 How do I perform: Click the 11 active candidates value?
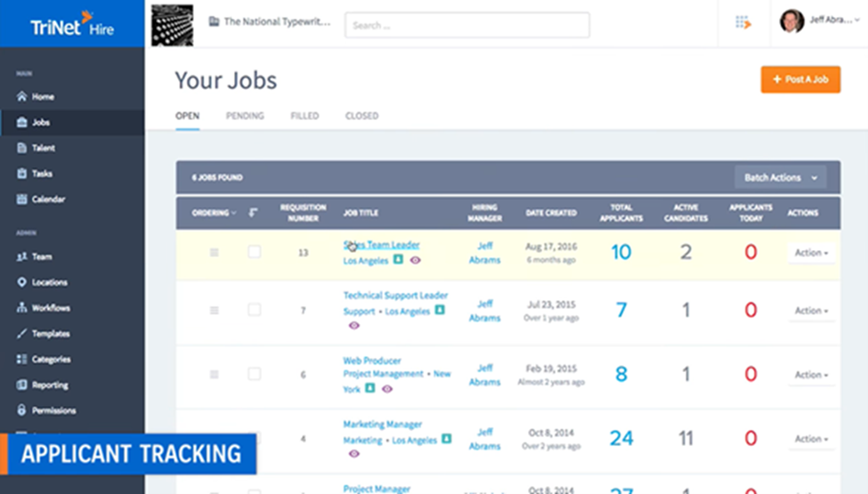point(685,438)
